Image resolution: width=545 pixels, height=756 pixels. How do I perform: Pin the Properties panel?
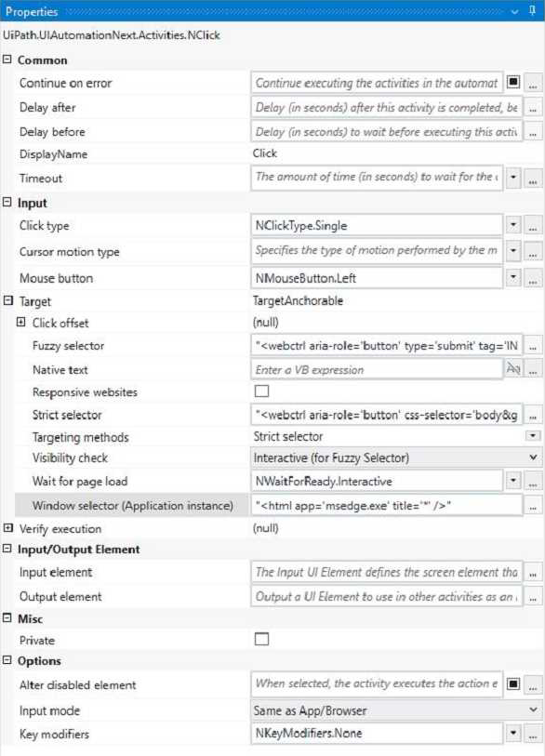(x=532, y=10)
